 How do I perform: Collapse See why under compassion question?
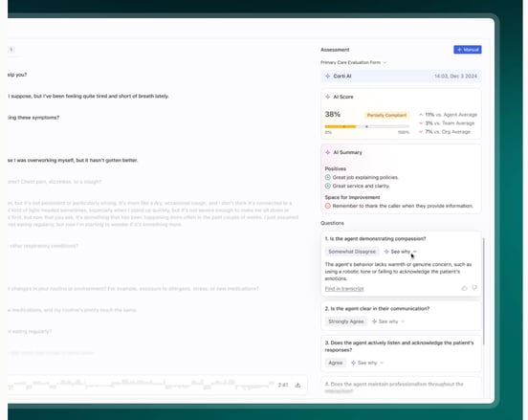click(401, 252)
